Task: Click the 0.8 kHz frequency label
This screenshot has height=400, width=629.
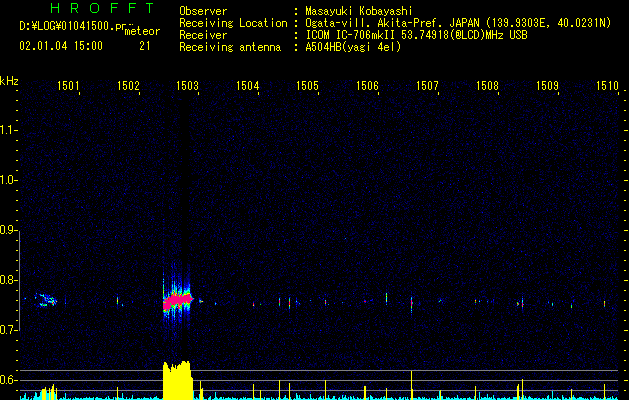Action: [9, 280]
